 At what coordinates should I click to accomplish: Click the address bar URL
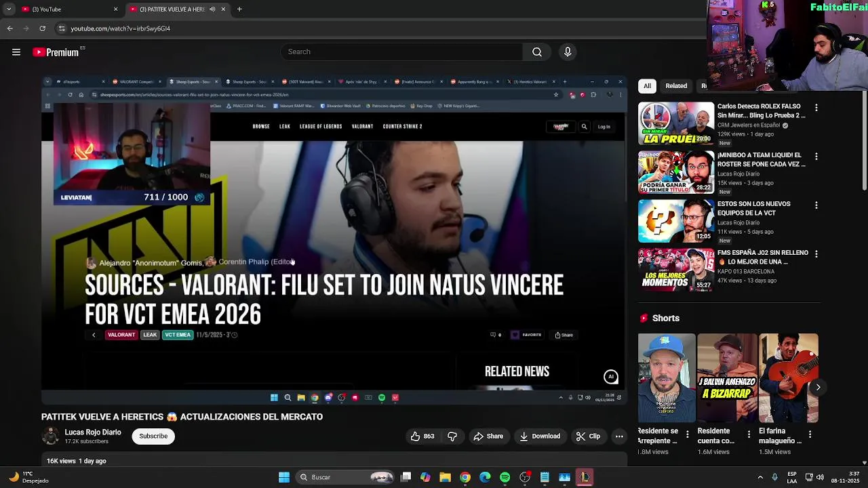121,28
